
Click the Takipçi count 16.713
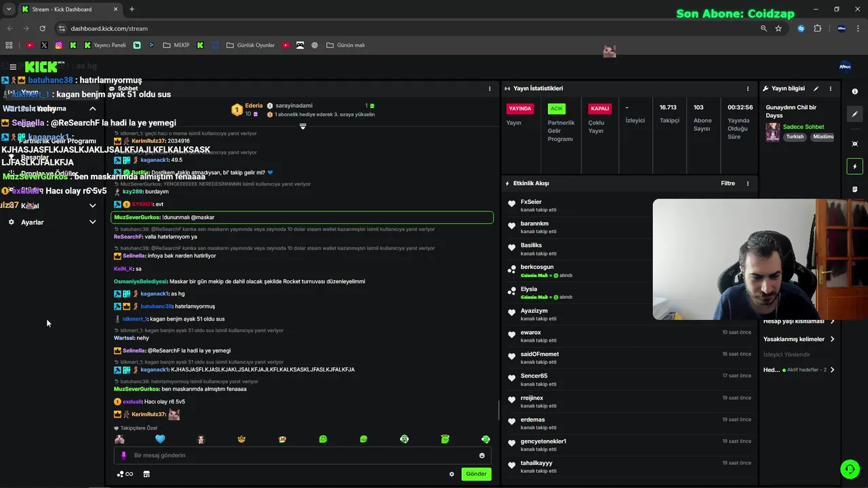669,108
